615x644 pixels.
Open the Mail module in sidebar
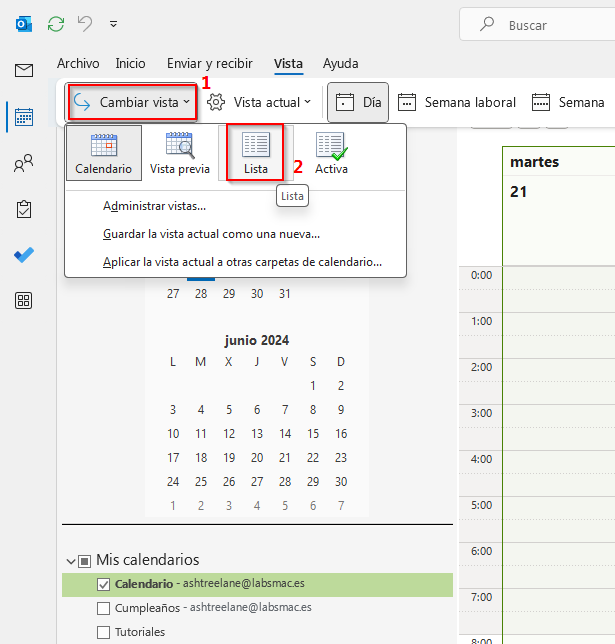(24, 70)
